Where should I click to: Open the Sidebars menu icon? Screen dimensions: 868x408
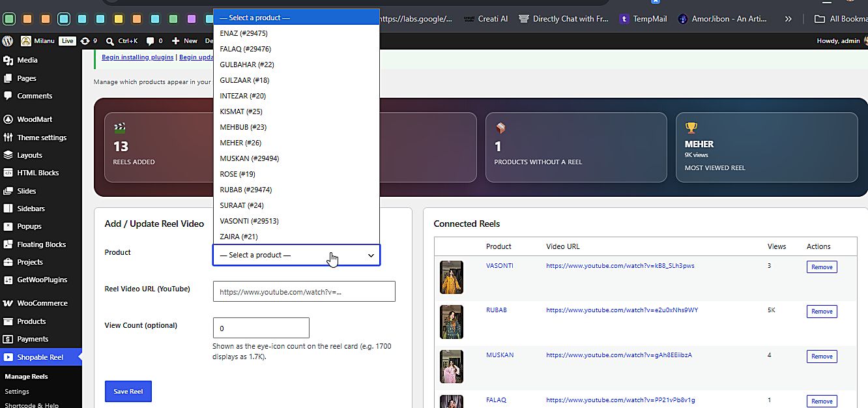[8, 209]
